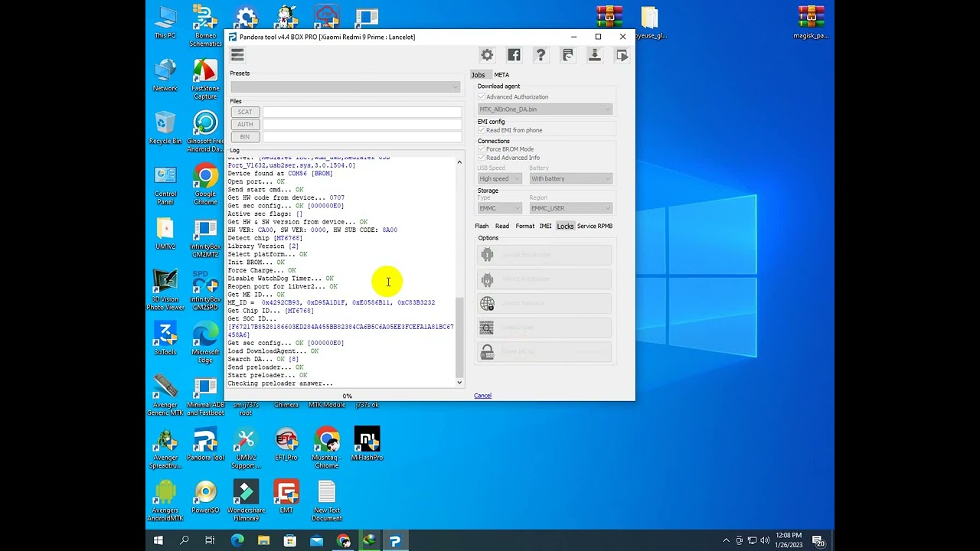Click the BIN file path field
The height and width of the screenshot is (551, 980).
[362, 137]
